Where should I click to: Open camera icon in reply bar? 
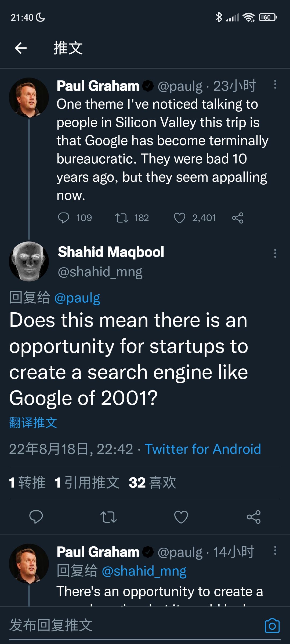click(x=272, y=625)
